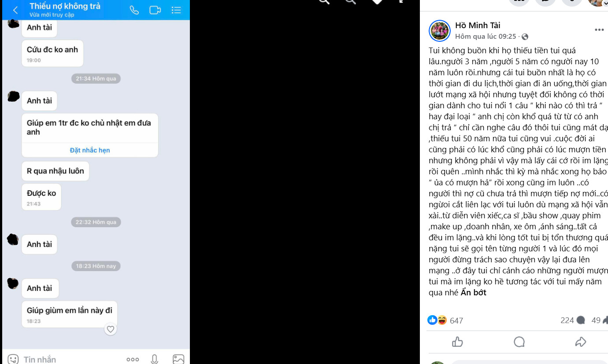Open the three-dot post options menu
The width and height of the screenshot is (608, 364).
(599, 30)
